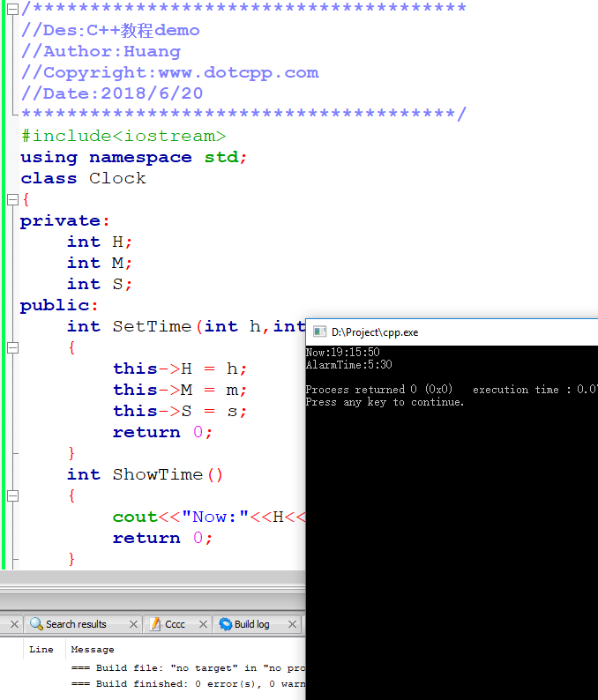Click the Line column header
This screenshot has width=598, height=700.
[41, 650]
